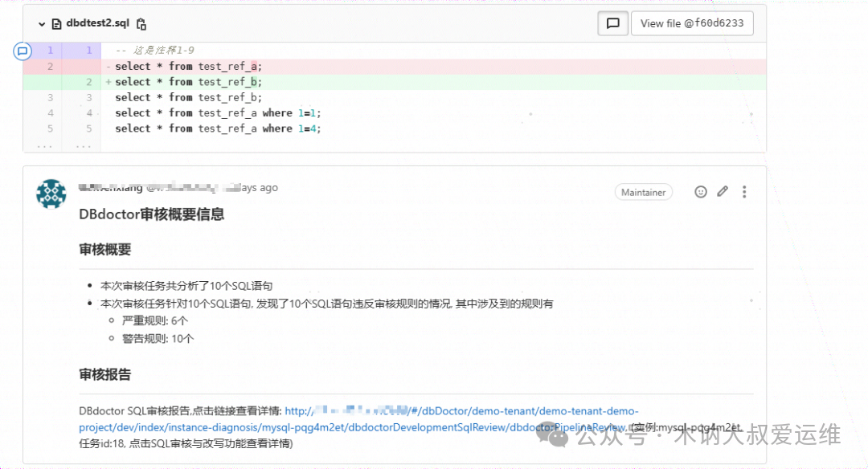Click heading 'DBdoctor审核概要信息'

point(152,214)
